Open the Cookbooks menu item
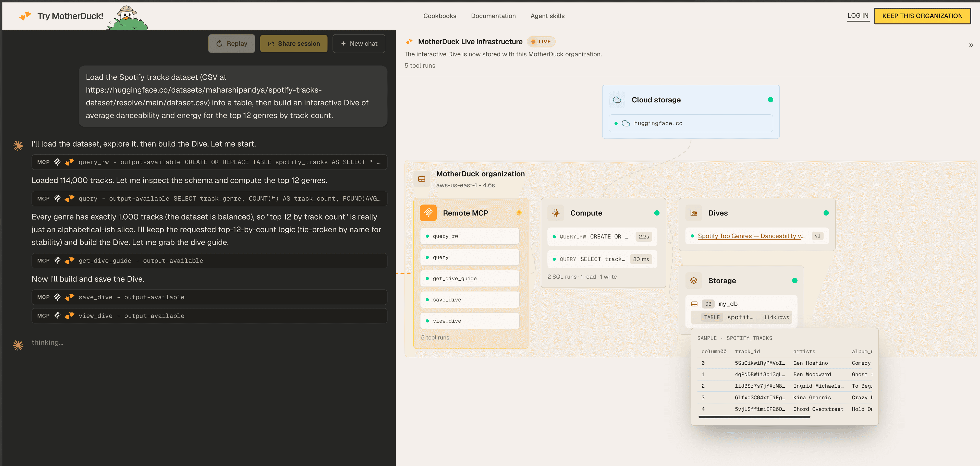This screenshot has height=466, width=980. [x=440, y=16]
